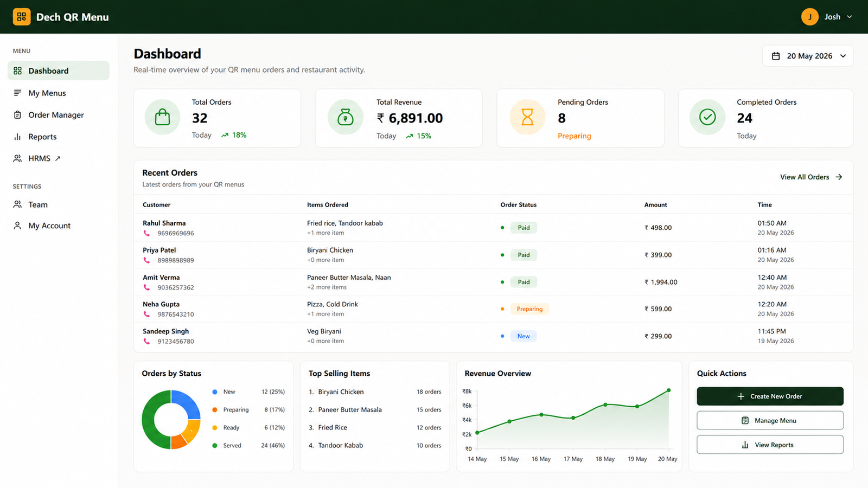Click phone icon for Amit Verma
Image resolution: width=868 pixels, height=488 pixels.
146,287
